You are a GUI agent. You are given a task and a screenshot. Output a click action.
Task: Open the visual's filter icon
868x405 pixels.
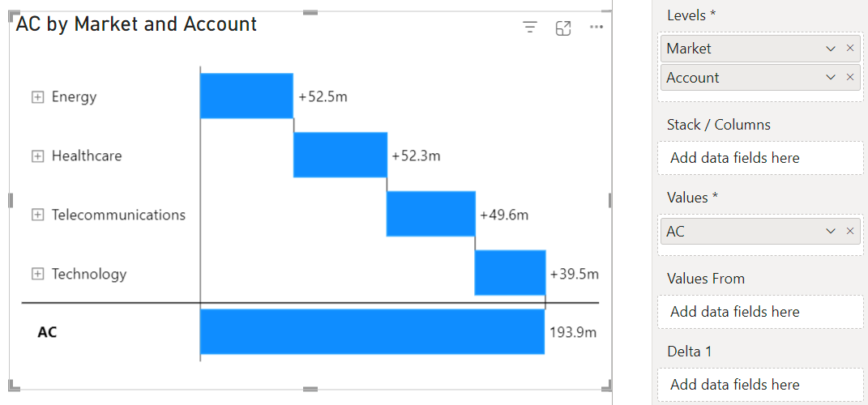tap(530, 28)
